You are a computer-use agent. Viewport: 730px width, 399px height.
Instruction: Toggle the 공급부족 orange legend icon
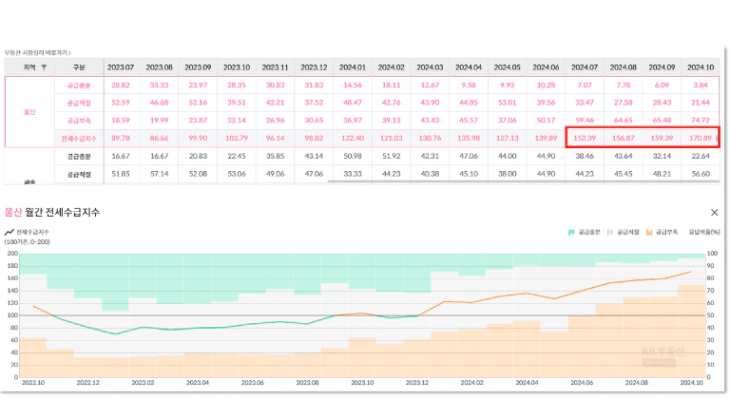pyautogui.click(x=649, y=232)
